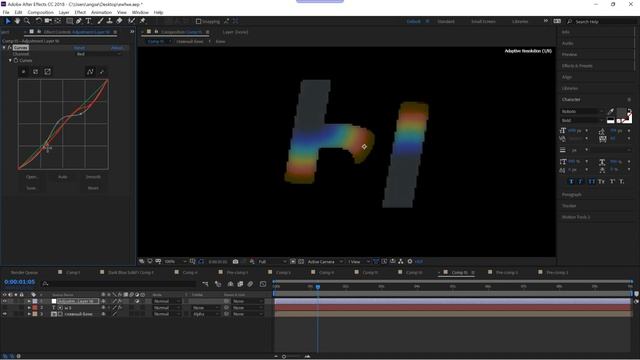Toggle Curves effect fx switch
The image size is (640, 360).
tap(9, 48)
